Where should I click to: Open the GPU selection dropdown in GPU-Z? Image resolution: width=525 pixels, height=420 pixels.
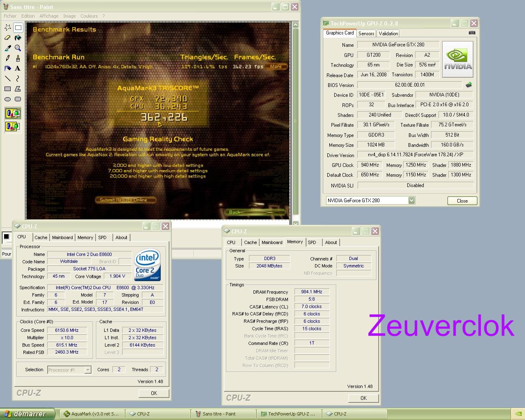pos(411,201)
